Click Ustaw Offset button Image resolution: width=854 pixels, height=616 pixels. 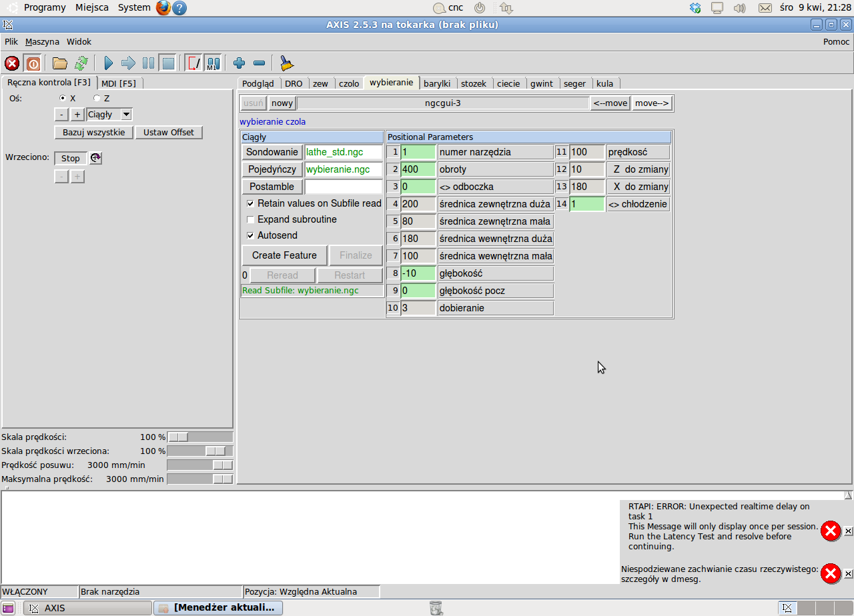click(x=169, y=132)
